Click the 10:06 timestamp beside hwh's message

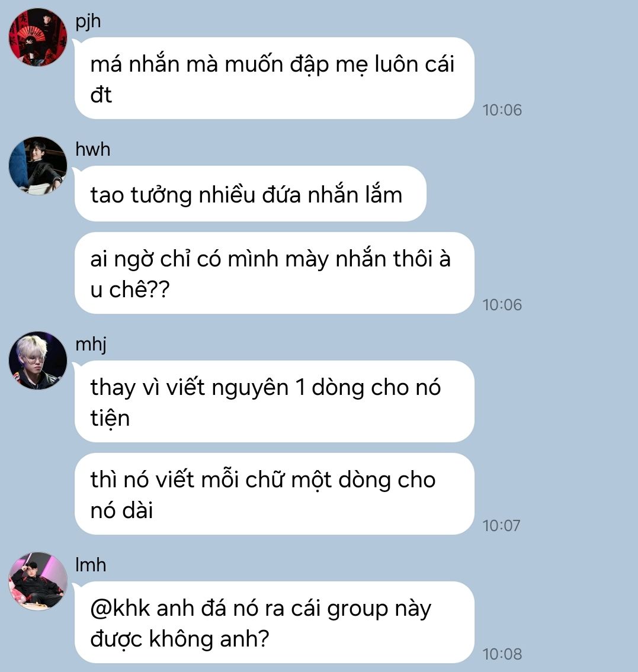click(502, 305)
